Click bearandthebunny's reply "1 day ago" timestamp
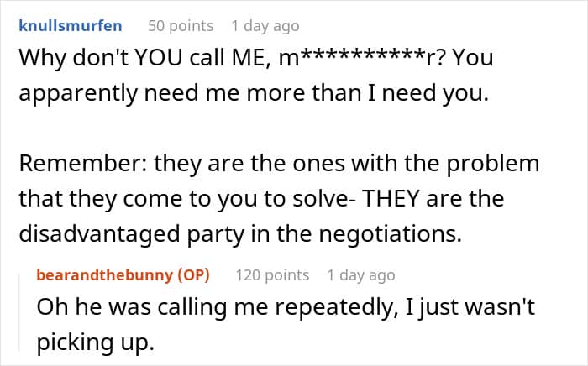 [x=361, y=274]
